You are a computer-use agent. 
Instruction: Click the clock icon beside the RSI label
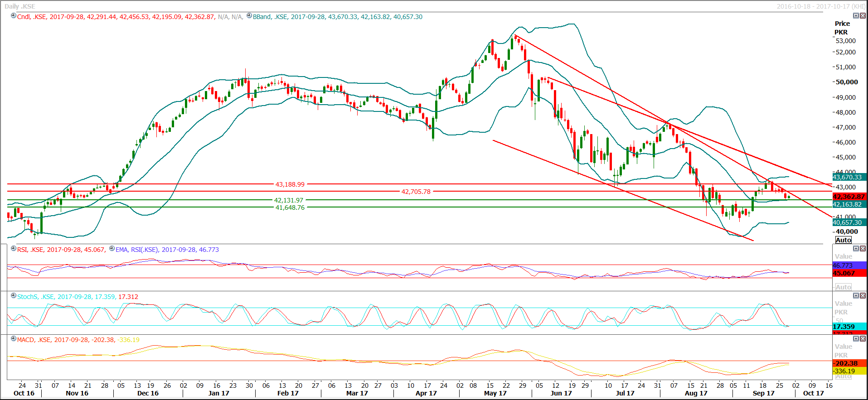tap(14, 249)
